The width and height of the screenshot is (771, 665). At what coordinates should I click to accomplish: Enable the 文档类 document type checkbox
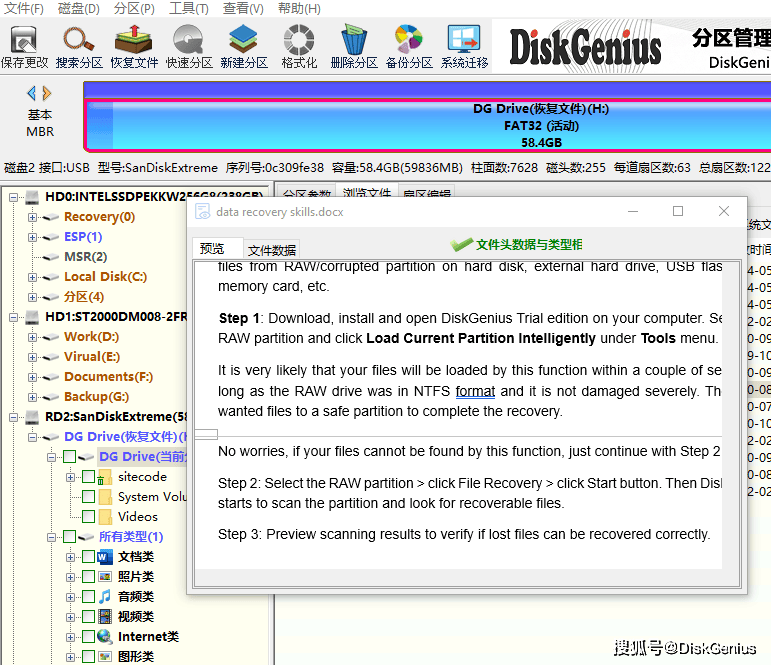click(x=89, y=557)
